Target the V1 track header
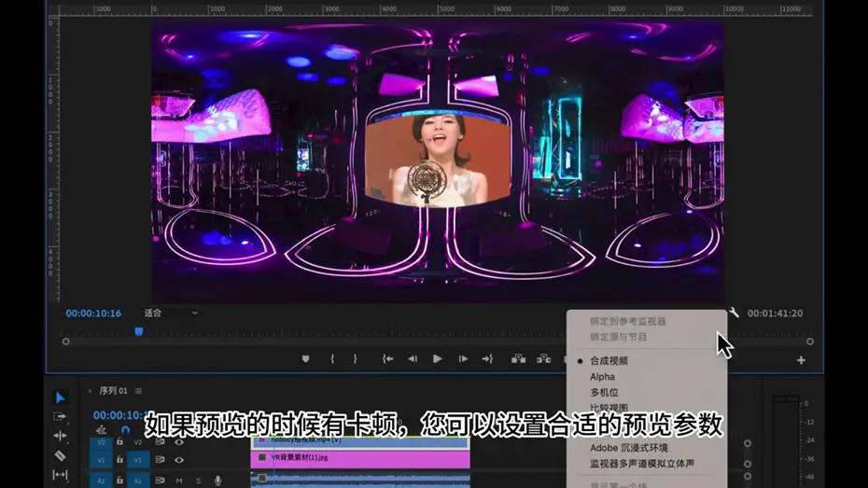868x488 pixels. pyautogui.click(x=138, y=460)
